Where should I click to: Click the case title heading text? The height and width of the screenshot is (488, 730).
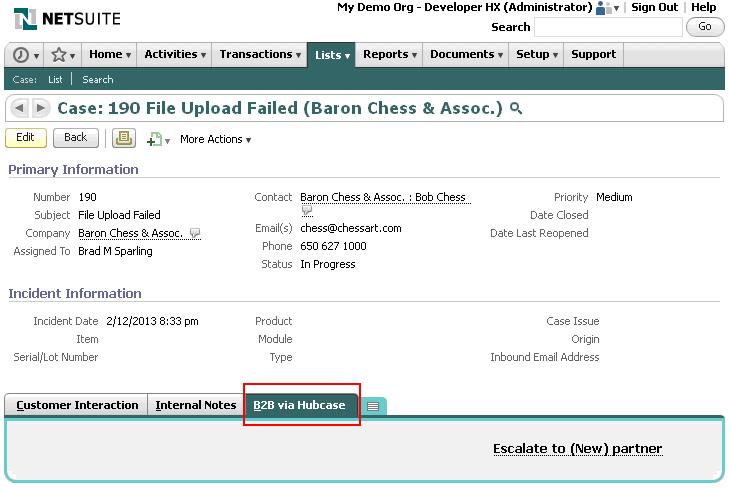point(280,108)
